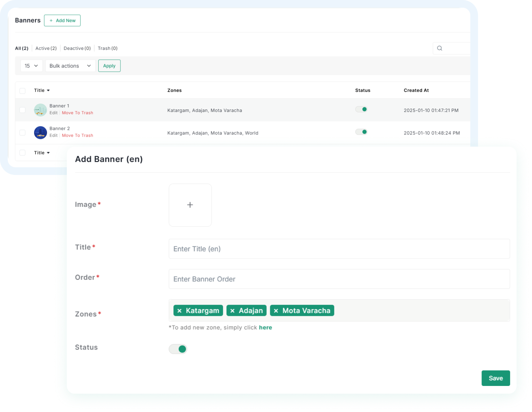Viewport: 532px width, 412px height.
Task: Sort by Title header arrow
Action: [48, 90]
